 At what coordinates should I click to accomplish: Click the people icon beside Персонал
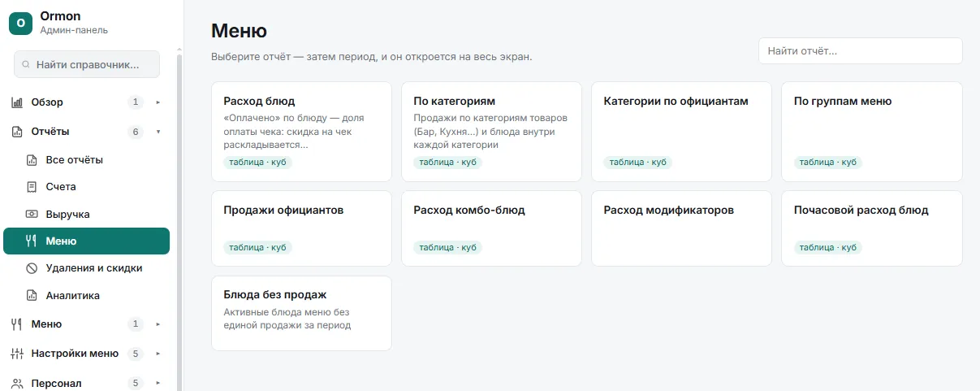pos(16,383)
